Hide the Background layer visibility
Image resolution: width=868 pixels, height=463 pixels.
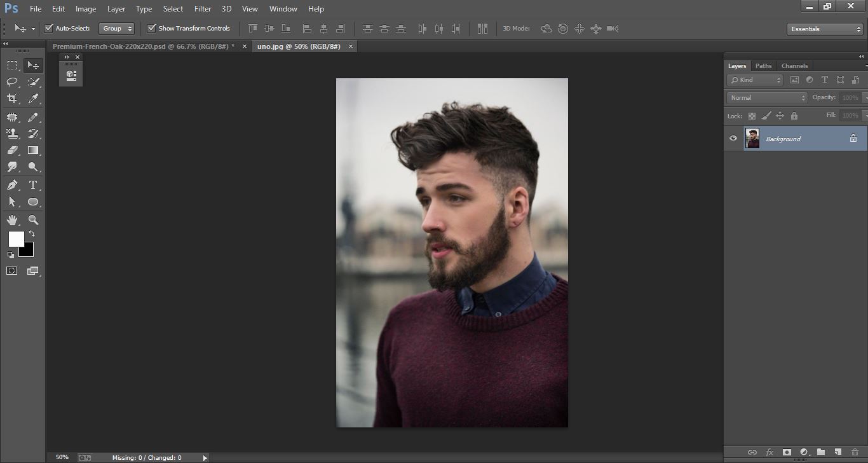point(733,138)
